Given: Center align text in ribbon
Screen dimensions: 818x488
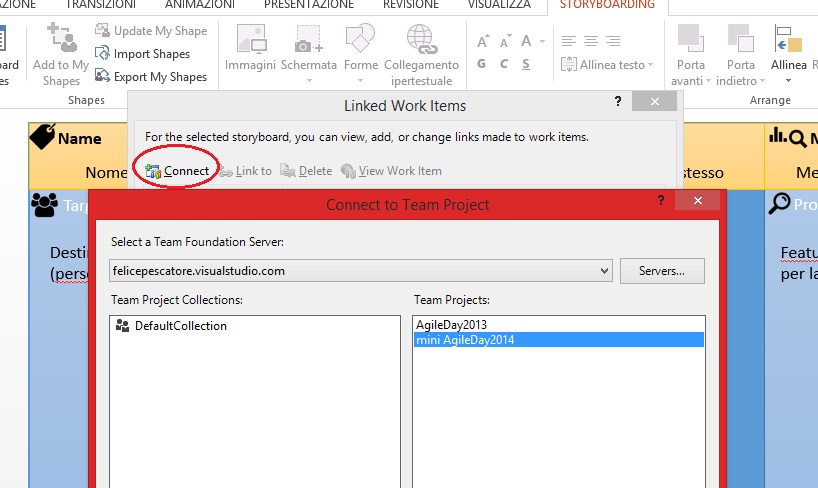Looking at the screenshot, I should tap(591, 41).
